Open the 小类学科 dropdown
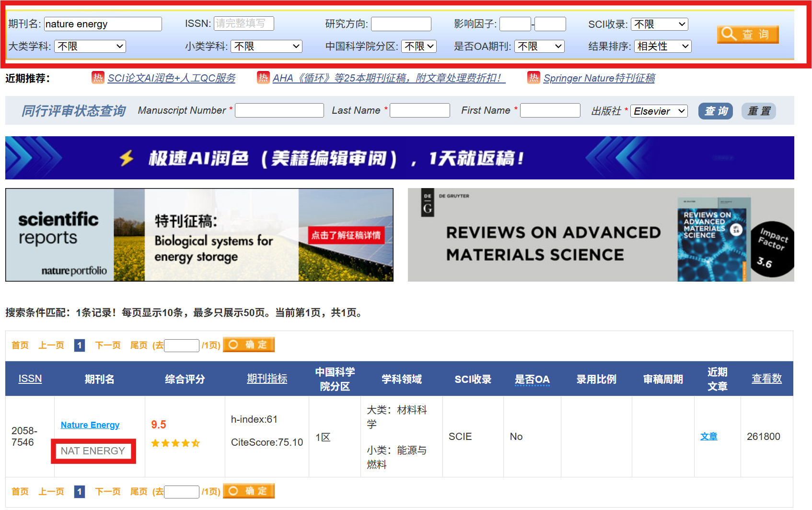812x510 pixels. 267,47
